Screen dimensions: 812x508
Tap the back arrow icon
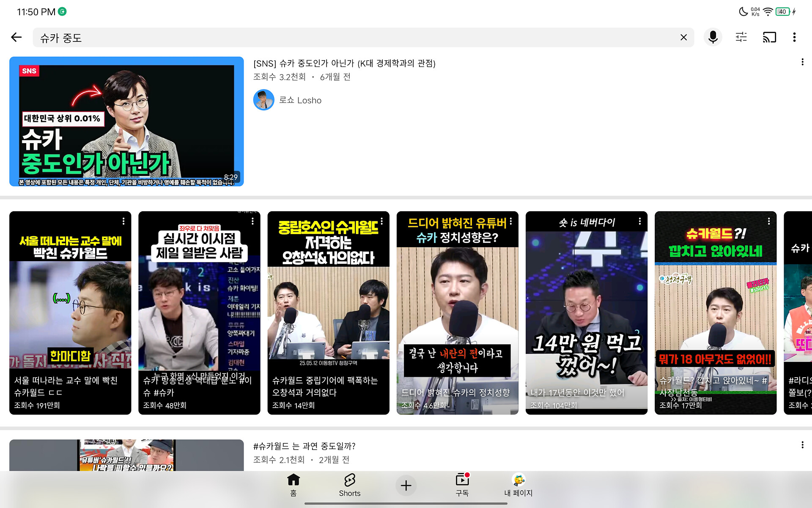point(16,37)
